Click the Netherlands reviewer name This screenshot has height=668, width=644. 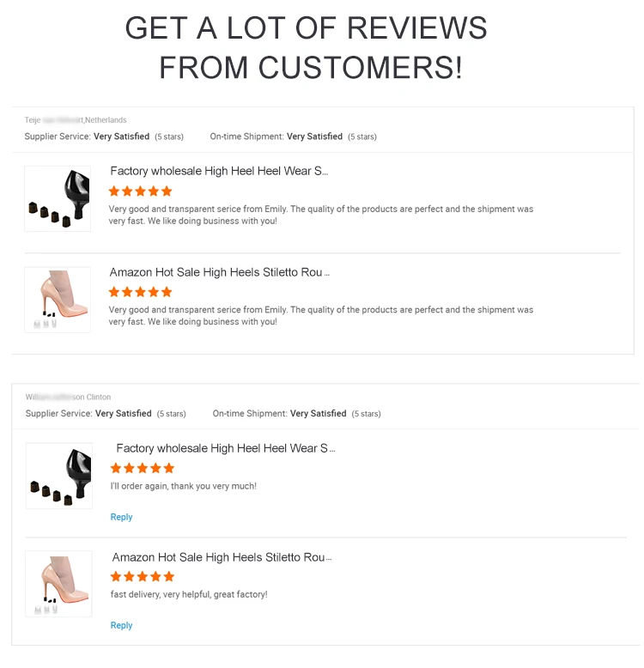point(76,120)
